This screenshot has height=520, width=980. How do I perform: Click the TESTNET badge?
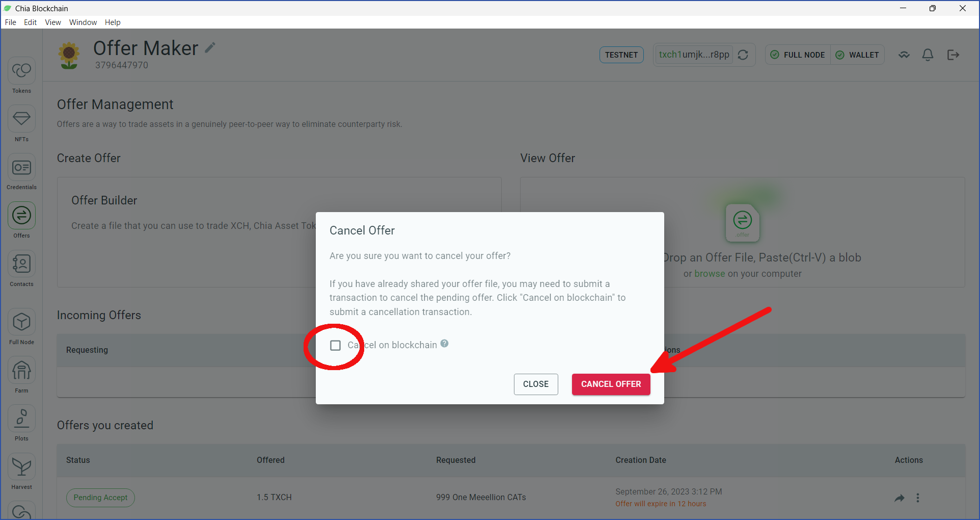coord(621,55)
